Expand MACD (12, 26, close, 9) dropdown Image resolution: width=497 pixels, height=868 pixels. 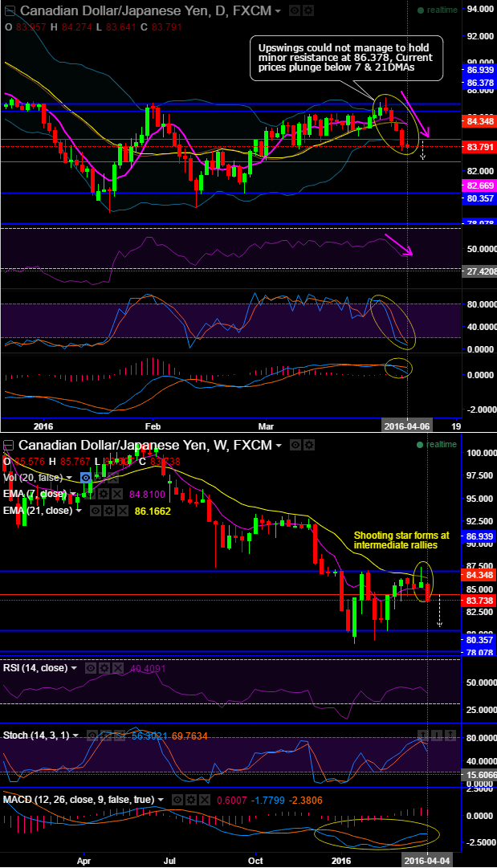click(x=161, y=801)
